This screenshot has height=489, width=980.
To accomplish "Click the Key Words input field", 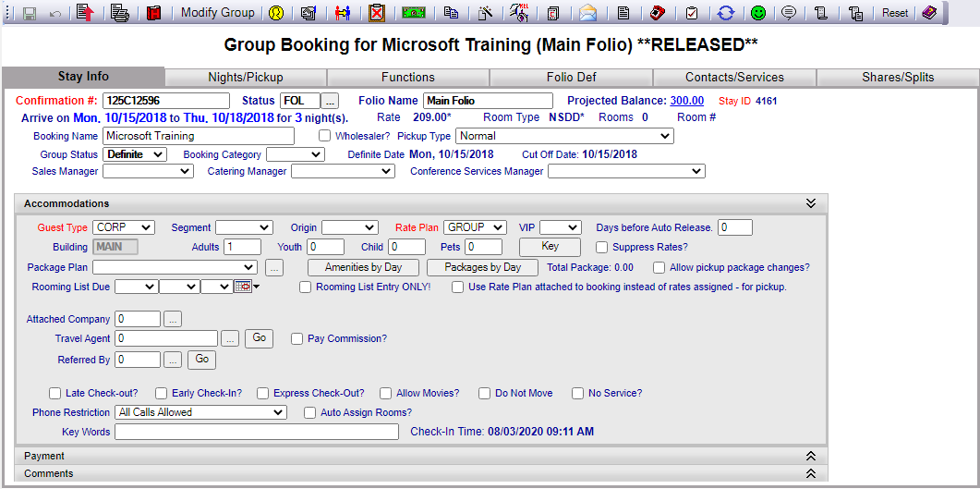I will pos(256,432).
